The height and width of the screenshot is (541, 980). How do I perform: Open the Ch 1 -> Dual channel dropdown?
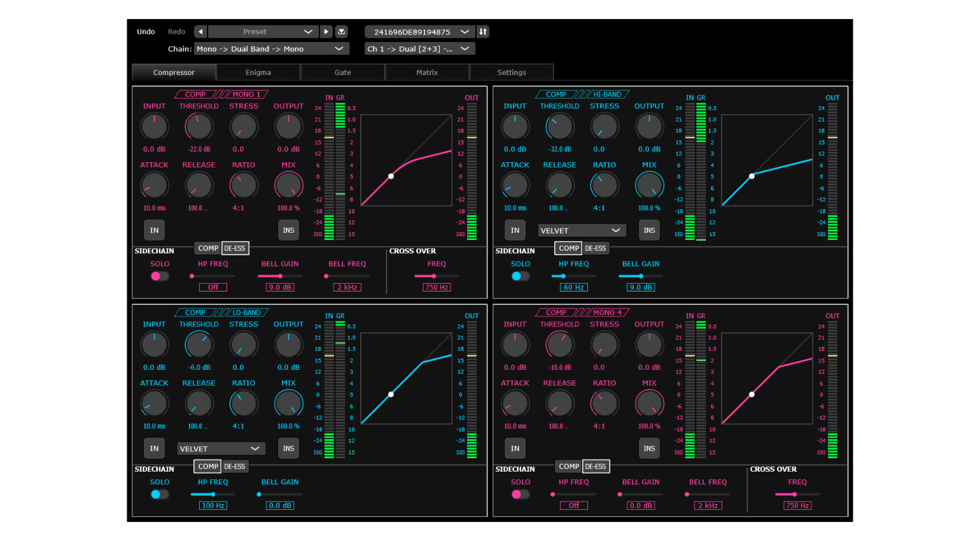point(419,49)
